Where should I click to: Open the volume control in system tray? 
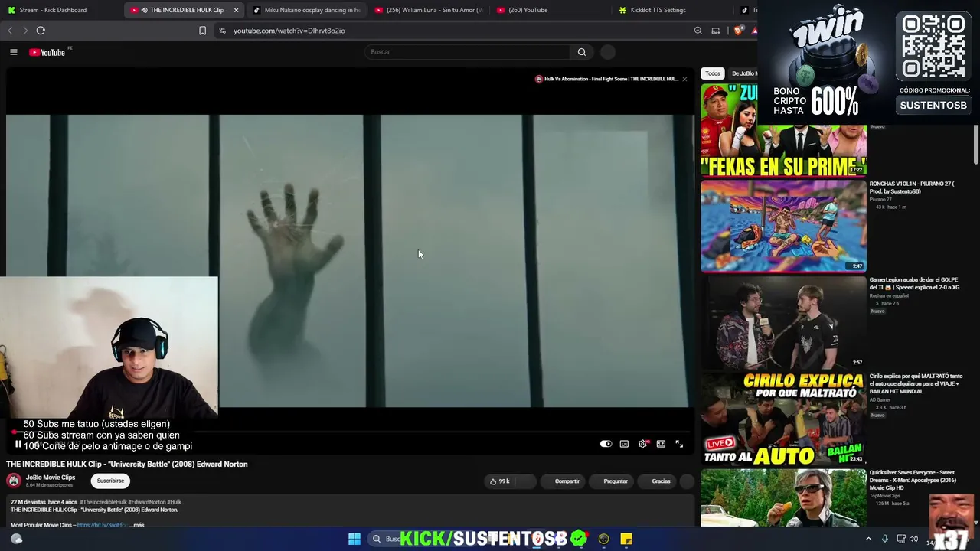tap(913, 539)
